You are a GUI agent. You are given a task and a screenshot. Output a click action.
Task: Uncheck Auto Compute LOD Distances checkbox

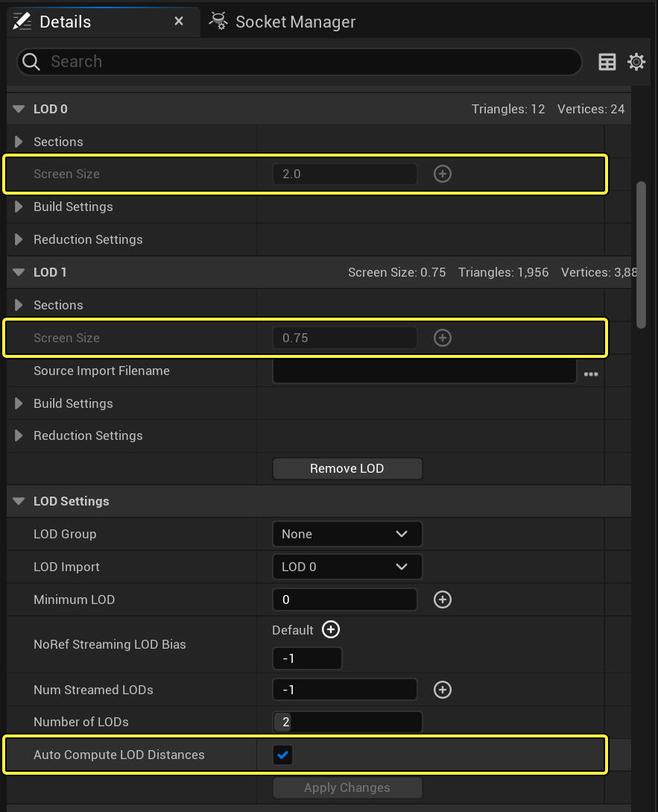coord(283,755)
